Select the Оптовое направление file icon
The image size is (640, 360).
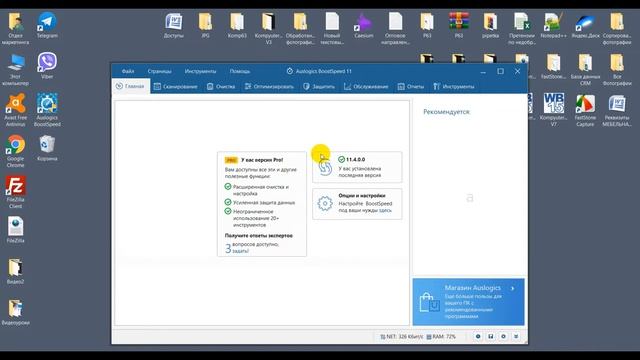[x=395, y=28]
